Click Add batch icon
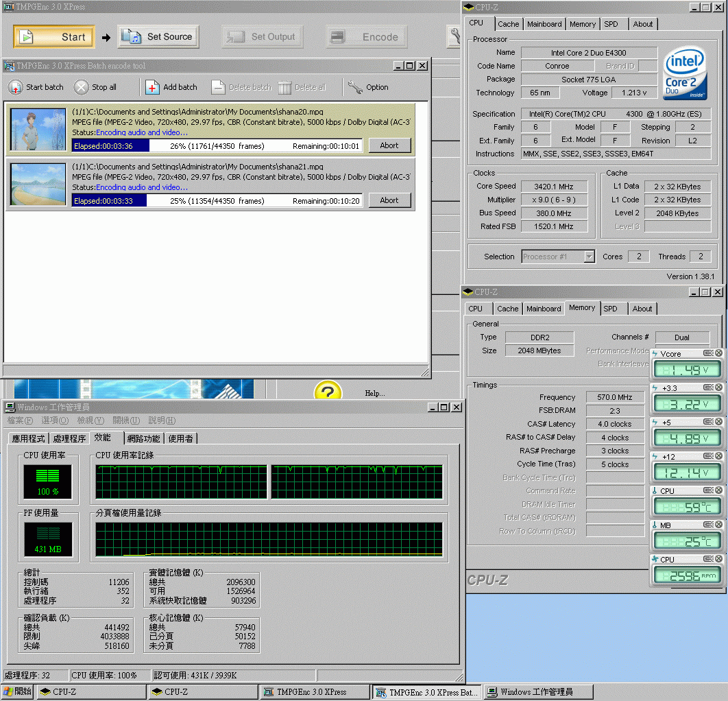Viewport: 728px width, 701px height. pos(152,87)
